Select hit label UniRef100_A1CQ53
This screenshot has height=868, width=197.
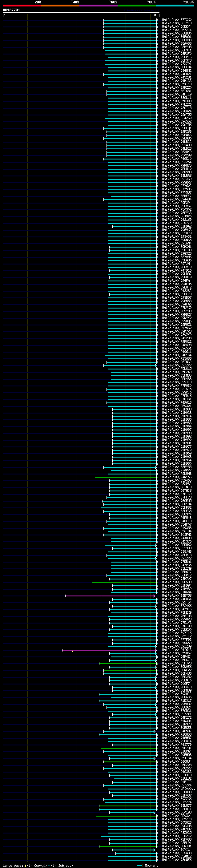coord(176,735)
